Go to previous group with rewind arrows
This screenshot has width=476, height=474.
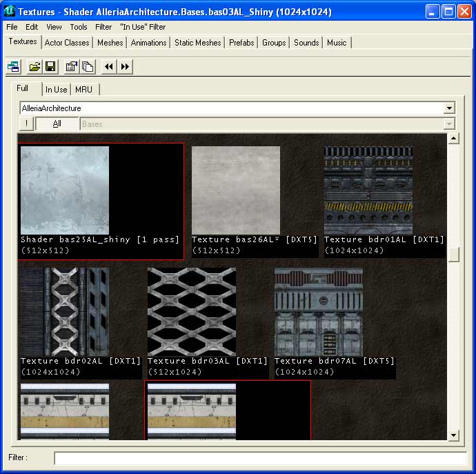tap(109, 66)
